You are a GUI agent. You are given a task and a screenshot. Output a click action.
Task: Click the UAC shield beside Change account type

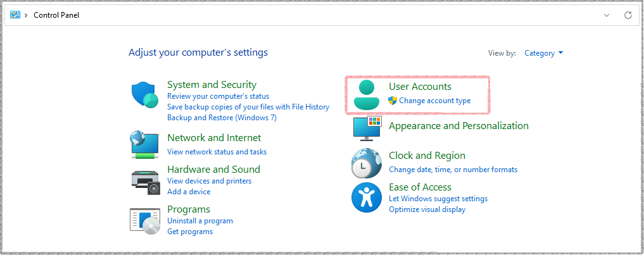[x=393, y=101]
